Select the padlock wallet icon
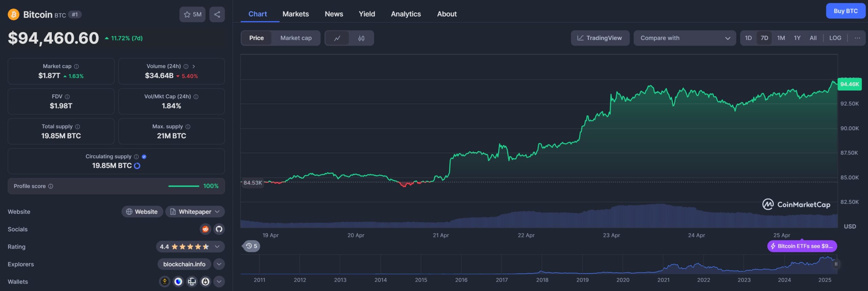This screenshot has height=291, width=868. tap(205, 281)
